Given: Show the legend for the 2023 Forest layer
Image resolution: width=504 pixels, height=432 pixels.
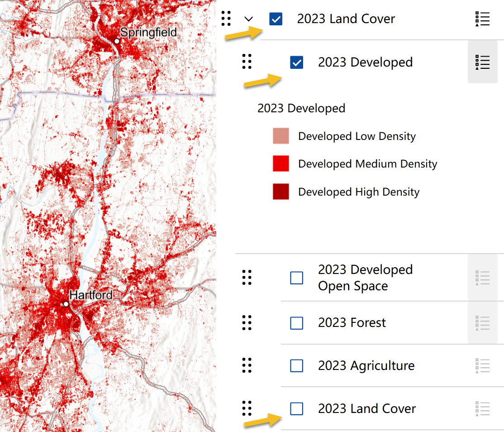Looking at the screenshot, I should point(483,323).
